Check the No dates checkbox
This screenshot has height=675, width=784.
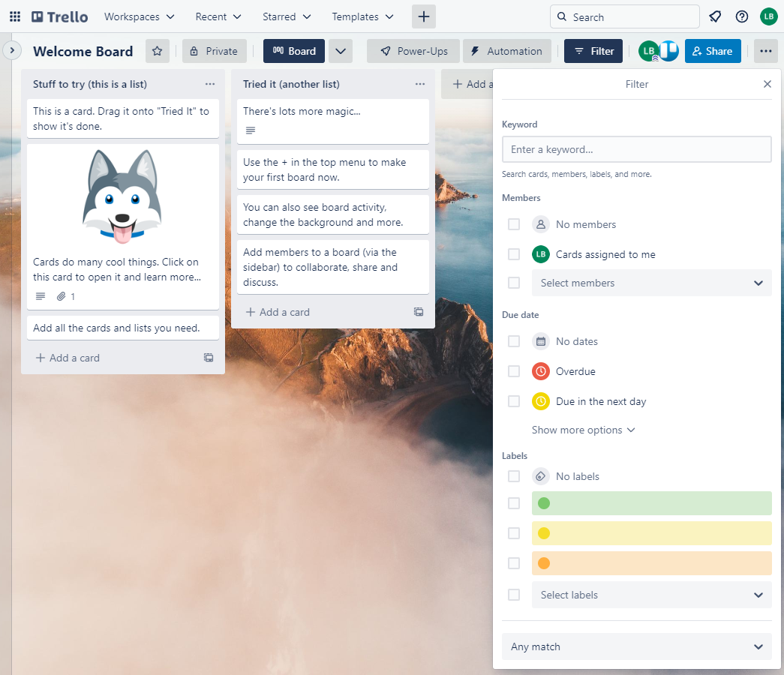click(513, 341)
